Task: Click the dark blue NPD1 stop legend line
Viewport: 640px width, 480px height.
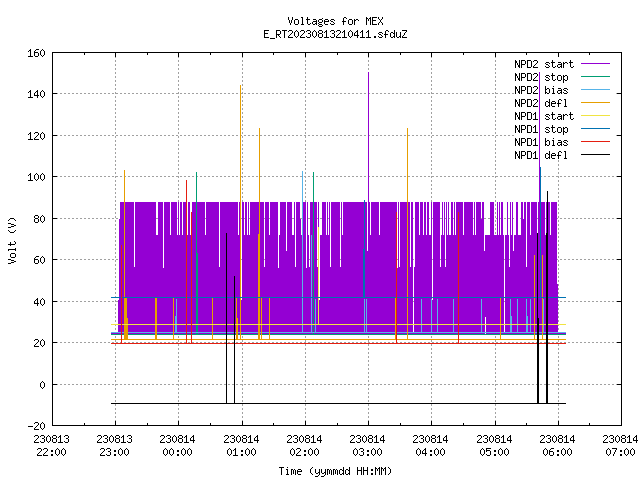Action: click(x=595, y=129)
